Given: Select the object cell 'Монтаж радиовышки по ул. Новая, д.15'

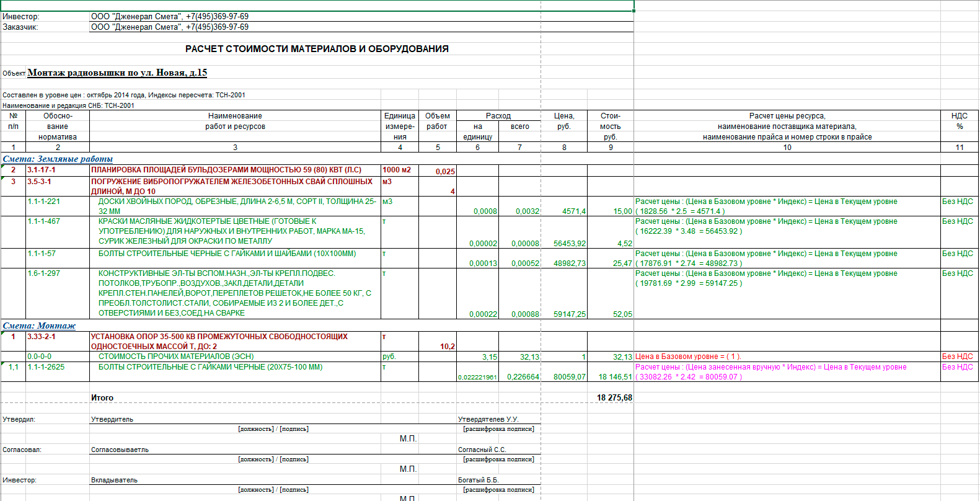Looking at the screenshot, I should pos(117,73).
